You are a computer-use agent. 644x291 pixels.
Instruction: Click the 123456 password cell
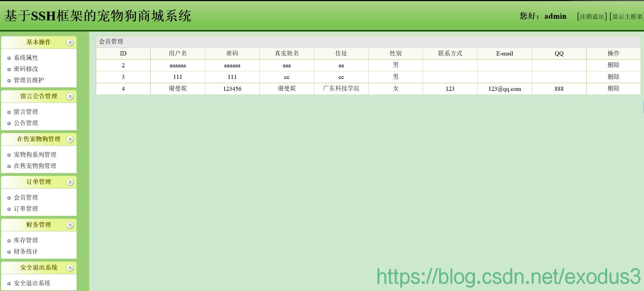tap(232, 89)
